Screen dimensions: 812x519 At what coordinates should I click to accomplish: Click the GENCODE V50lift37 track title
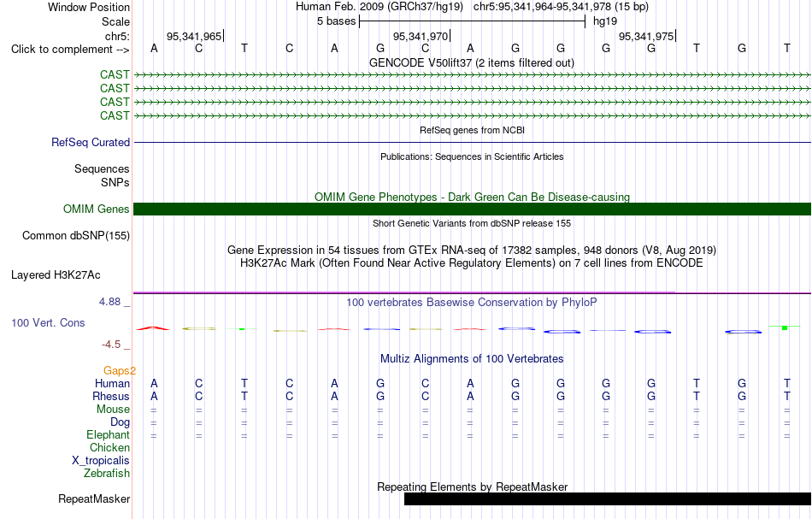click(x=472, y=63)
